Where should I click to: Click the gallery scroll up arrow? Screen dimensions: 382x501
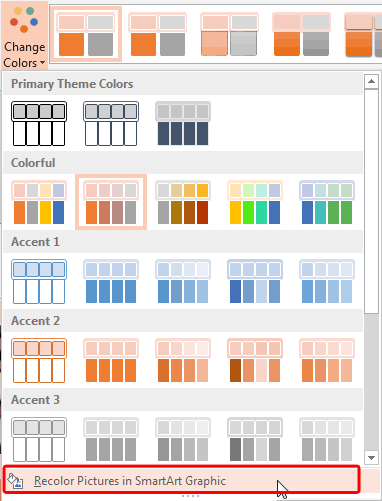point(371,82)
